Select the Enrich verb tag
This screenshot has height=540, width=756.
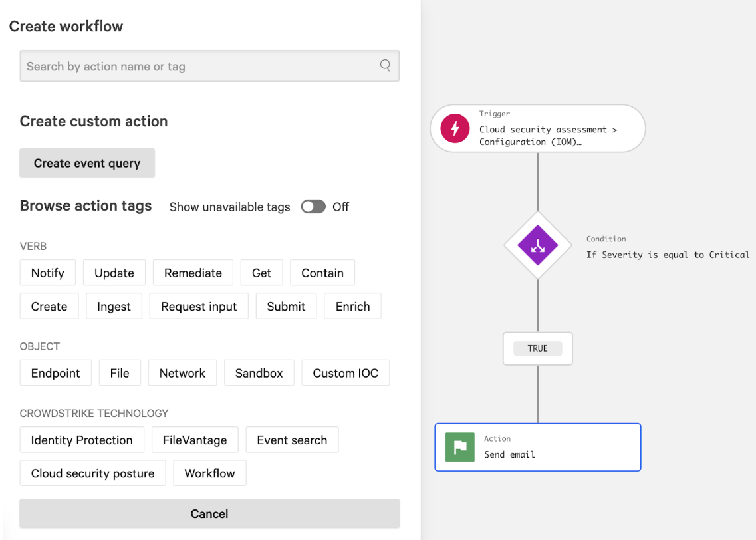[x=352, y=306]
